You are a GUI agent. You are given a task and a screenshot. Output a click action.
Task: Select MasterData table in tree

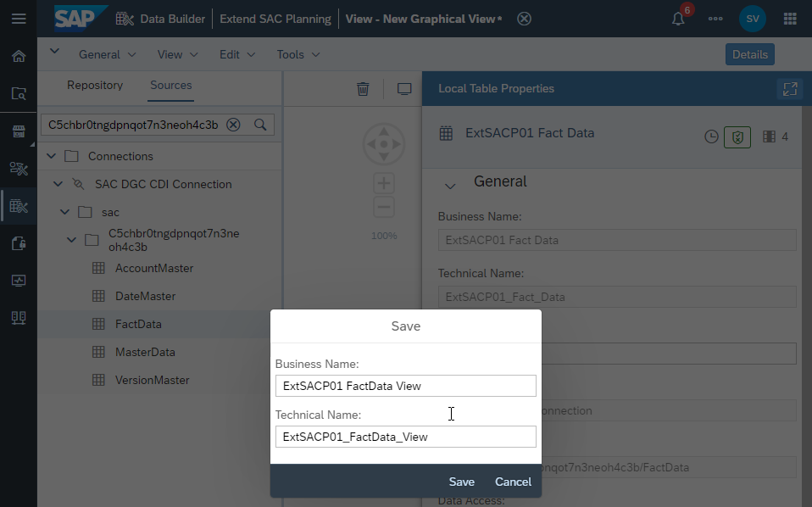[x=145, y=352]
